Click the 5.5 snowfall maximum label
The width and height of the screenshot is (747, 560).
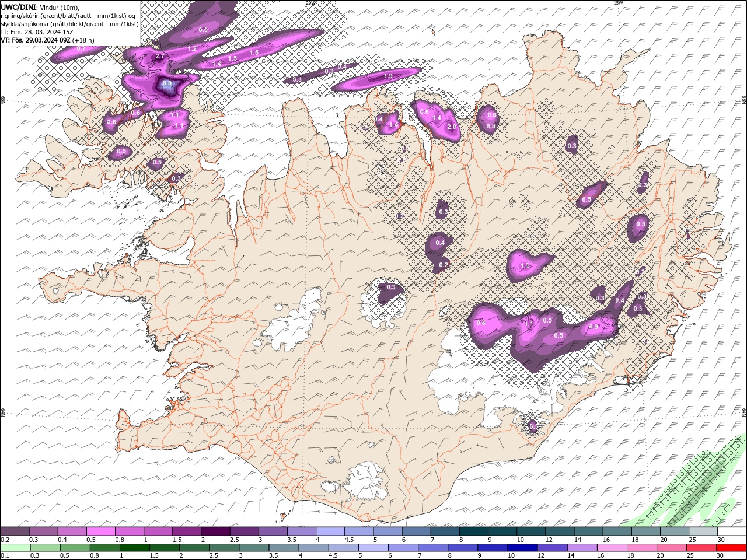(167, 83)
